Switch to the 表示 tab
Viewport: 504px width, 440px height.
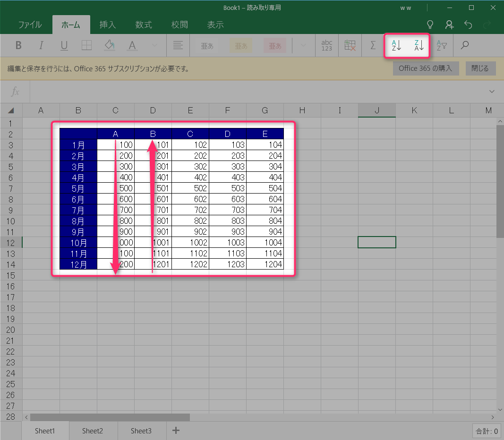tap(215, 25)
